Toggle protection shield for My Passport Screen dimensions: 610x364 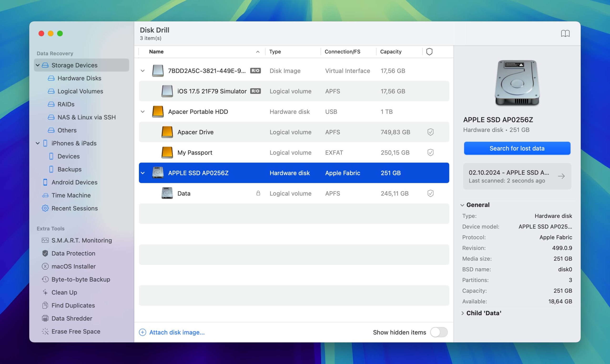[x=431, y=152]
